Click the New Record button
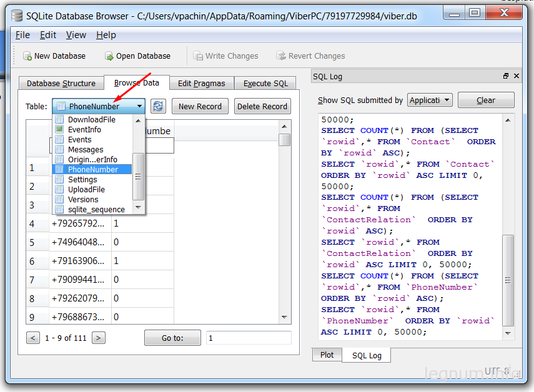Screen dimensions: 534x392 click(200, 107)
